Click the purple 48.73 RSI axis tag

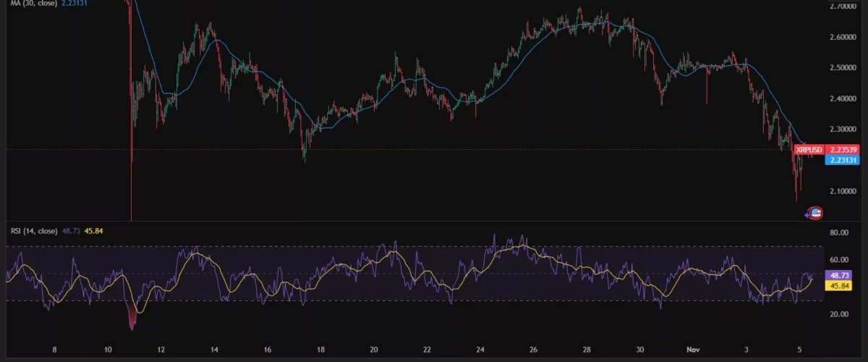[x=841, y=276]
